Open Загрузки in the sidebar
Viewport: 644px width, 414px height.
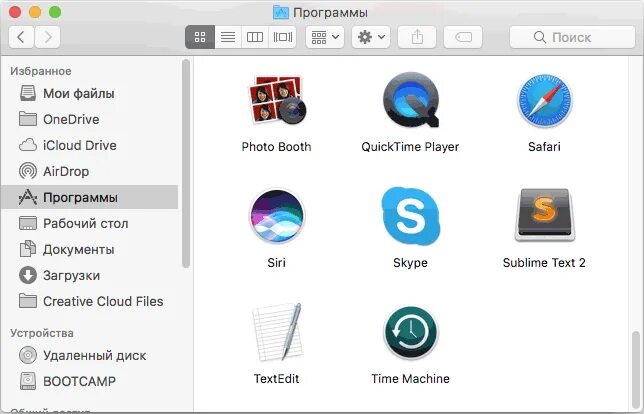click(90, 275)
